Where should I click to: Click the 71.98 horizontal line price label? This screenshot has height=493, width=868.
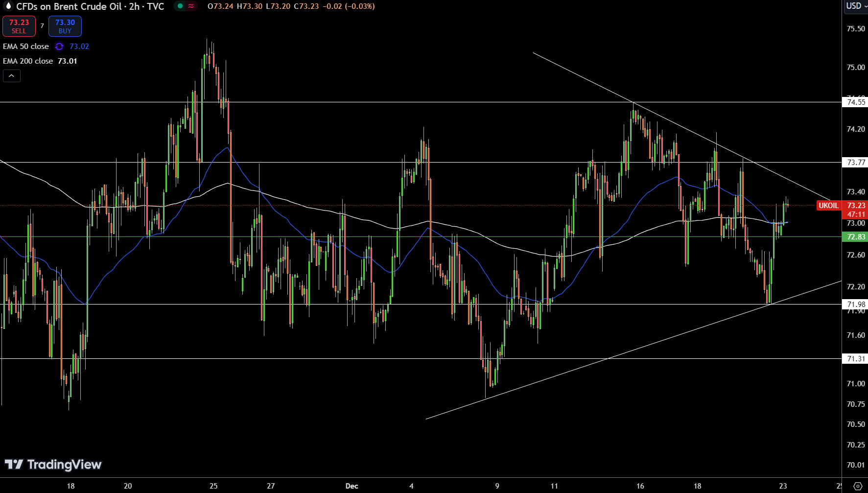(x=855, y=305)
